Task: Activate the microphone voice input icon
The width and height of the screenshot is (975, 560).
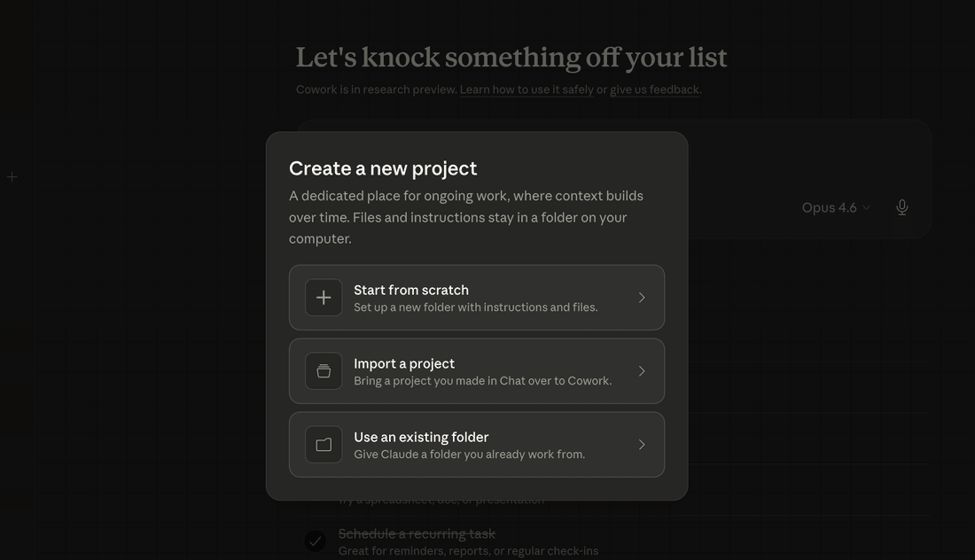Action: (x=901, y=207)
